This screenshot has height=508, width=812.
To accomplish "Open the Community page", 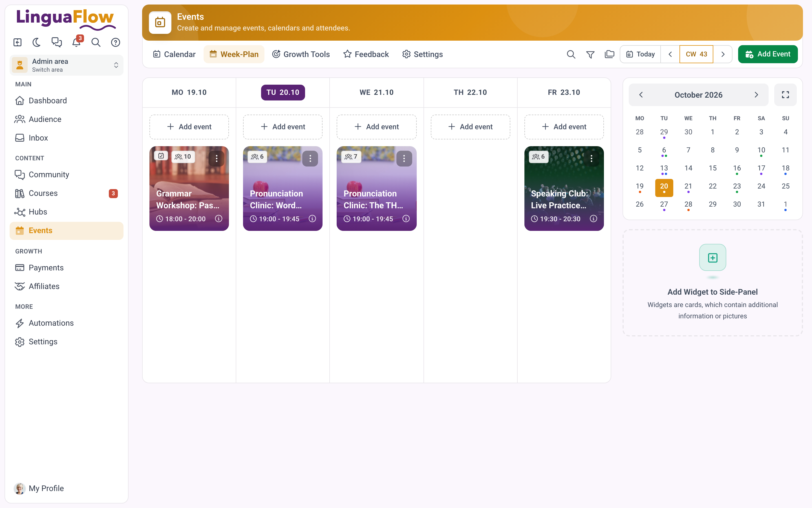I will (67, 175).
